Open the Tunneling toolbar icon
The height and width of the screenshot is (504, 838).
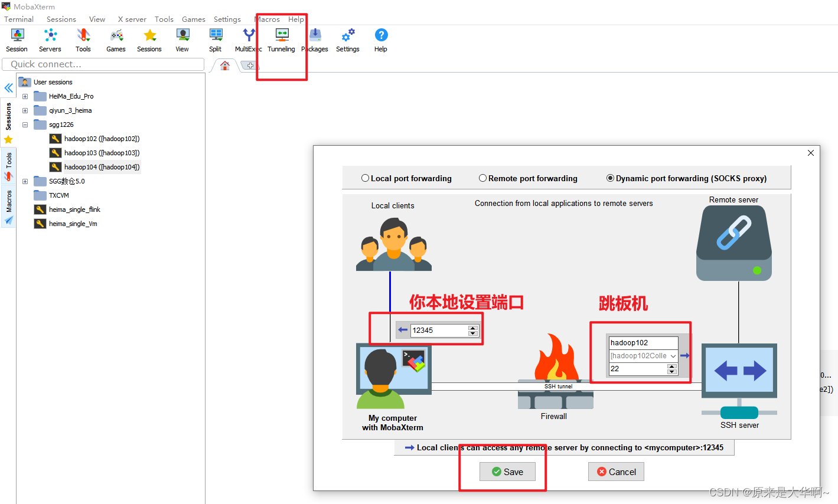(282, 40)
